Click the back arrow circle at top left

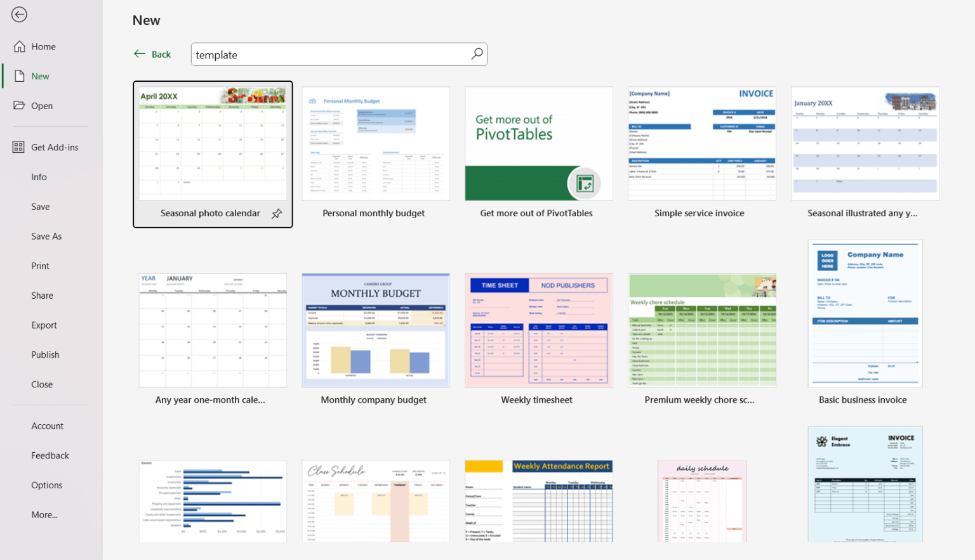19,14
